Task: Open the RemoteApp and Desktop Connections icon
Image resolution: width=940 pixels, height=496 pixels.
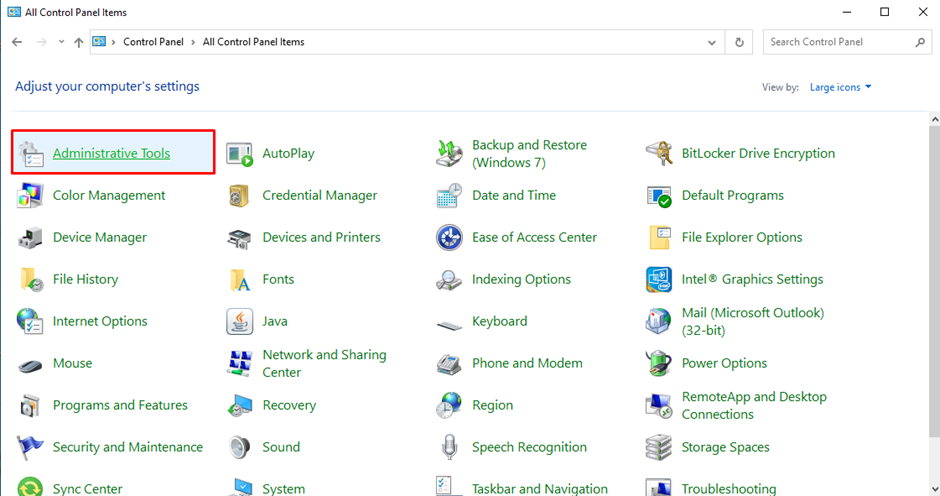Action: [x=659, y=405]
